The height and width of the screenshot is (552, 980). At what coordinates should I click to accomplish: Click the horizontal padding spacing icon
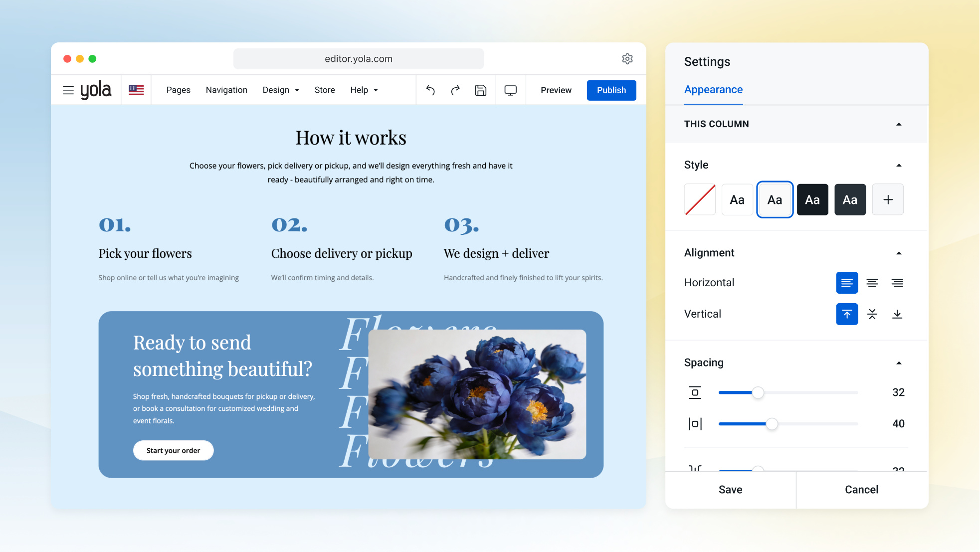pyautogui.click(x=695, y=424)
